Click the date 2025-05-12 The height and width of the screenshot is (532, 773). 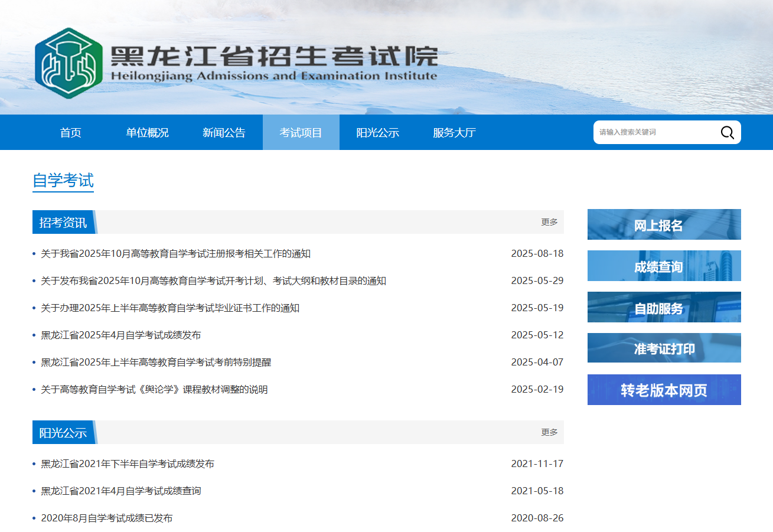click(537, 335)
